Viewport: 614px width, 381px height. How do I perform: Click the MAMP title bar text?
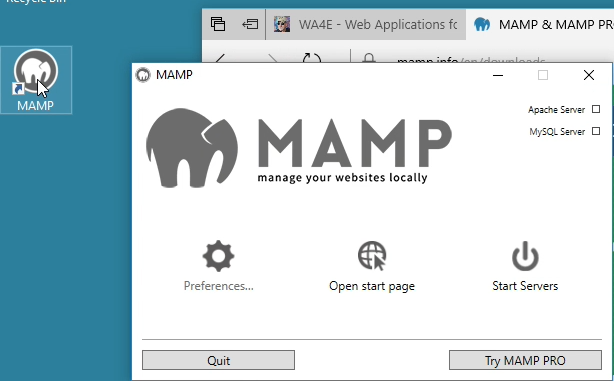coord(174,74)
